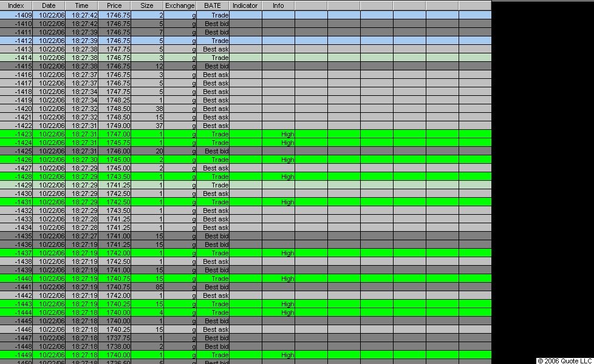Click Best ask cell in row -1446
The height and width of the screenshot is (364, 594).
coord(213,329)
